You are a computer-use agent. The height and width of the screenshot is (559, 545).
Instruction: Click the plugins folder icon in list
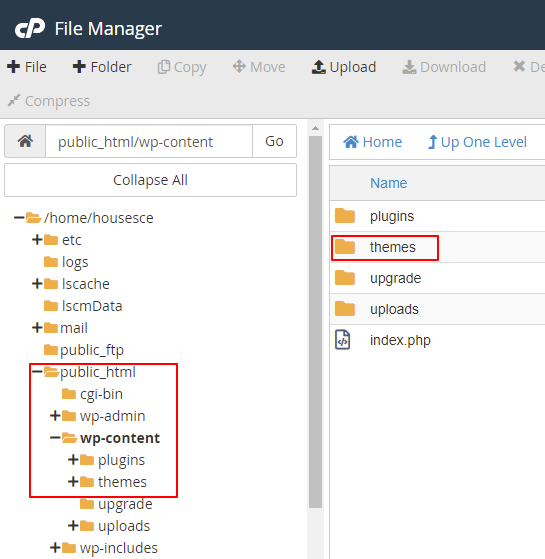click(x=345, y=215)
